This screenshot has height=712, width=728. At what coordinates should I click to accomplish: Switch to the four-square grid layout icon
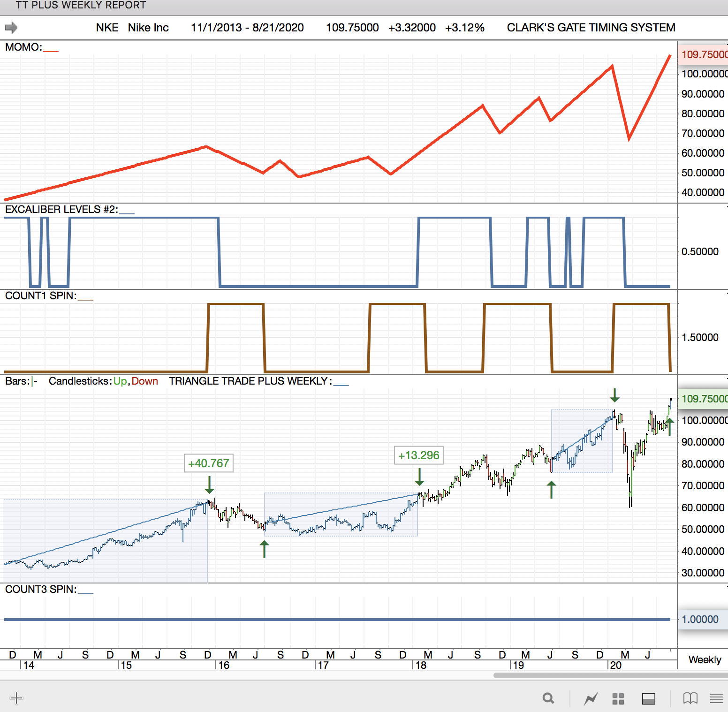(x=618, y=698)
